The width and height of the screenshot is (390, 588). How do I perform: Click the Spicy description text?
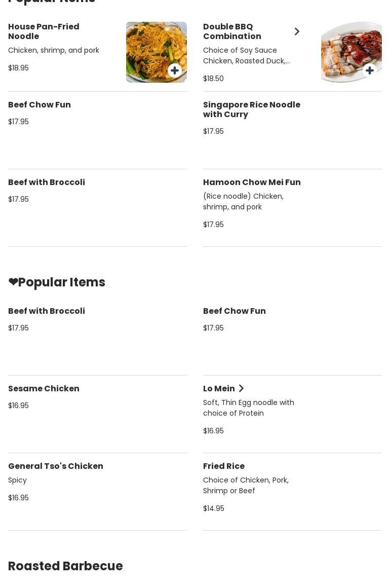pyautogui.click(x=17, y=480)
